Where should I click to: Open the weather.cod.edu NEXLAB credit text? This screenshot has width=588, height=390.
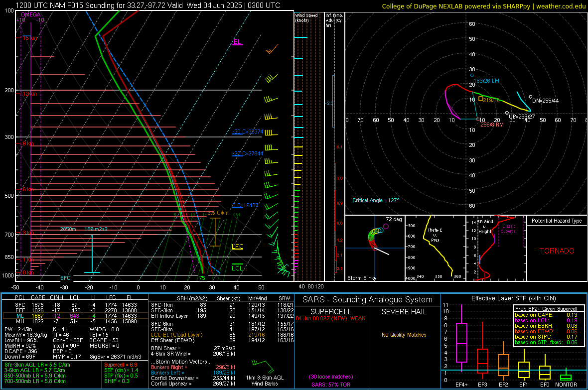click(483, 6)
